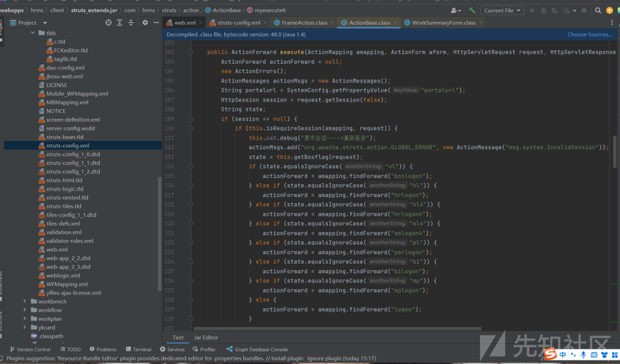Viewport: 620px width, 364px height.
Task: Open Project panel settings gear
Action: click(145, 23)
